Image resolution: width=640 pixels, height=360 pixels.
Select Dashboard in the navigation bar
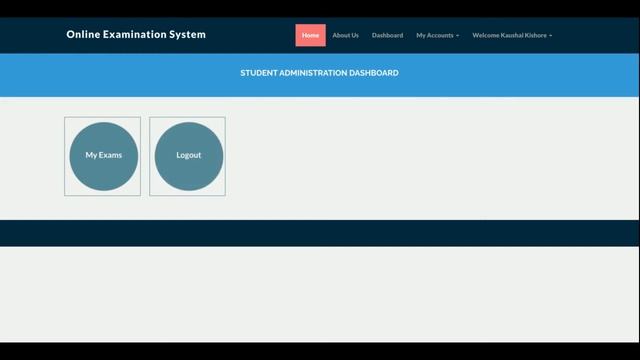[x=387, y=35]
